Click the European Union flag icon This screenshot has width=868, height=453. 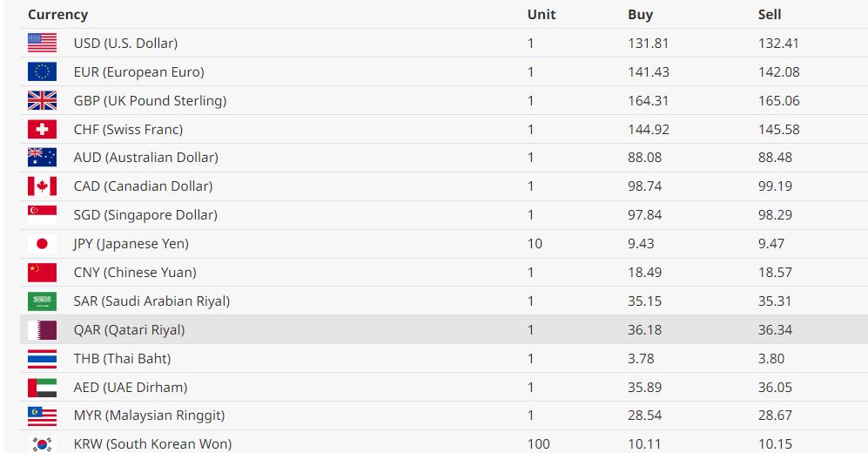click(42, 71)
